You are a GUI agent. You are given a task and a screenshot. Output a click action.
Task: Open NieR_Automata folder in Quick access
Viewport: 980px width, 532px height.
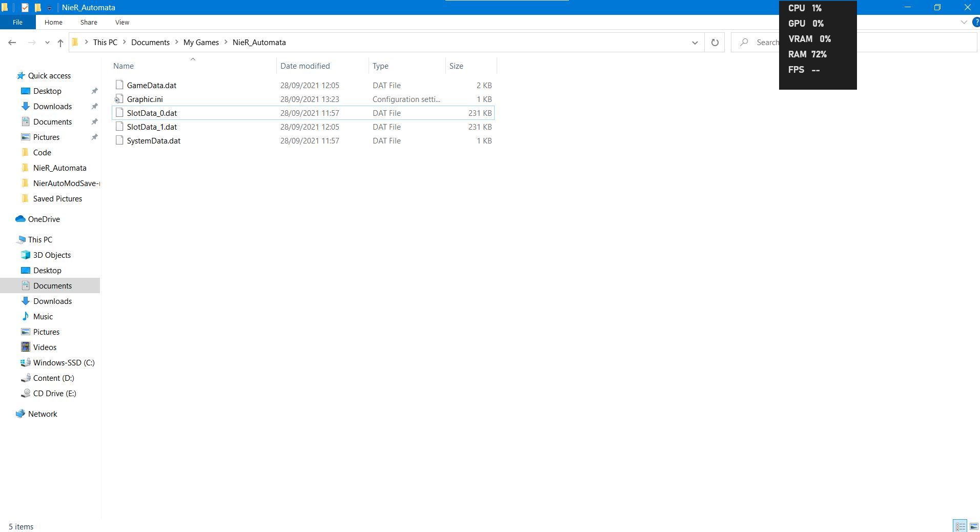[59, 168]
